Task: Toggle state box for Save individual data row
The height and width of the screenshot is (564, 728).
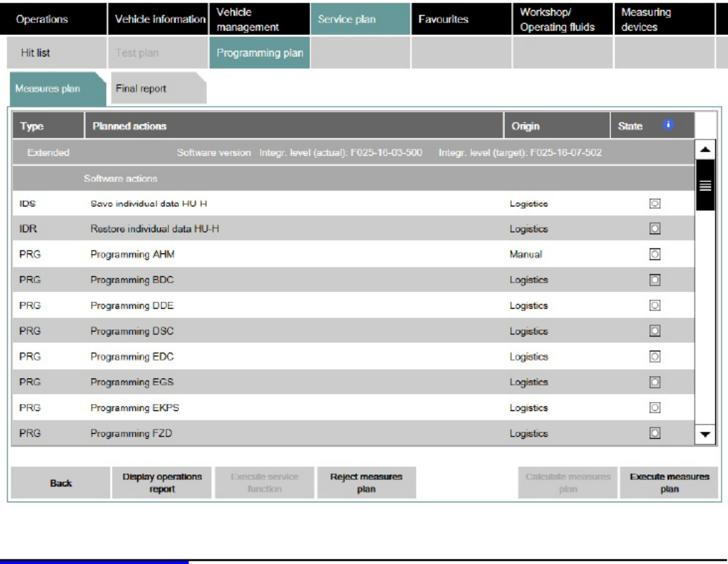Action: (x=655, y=203)
